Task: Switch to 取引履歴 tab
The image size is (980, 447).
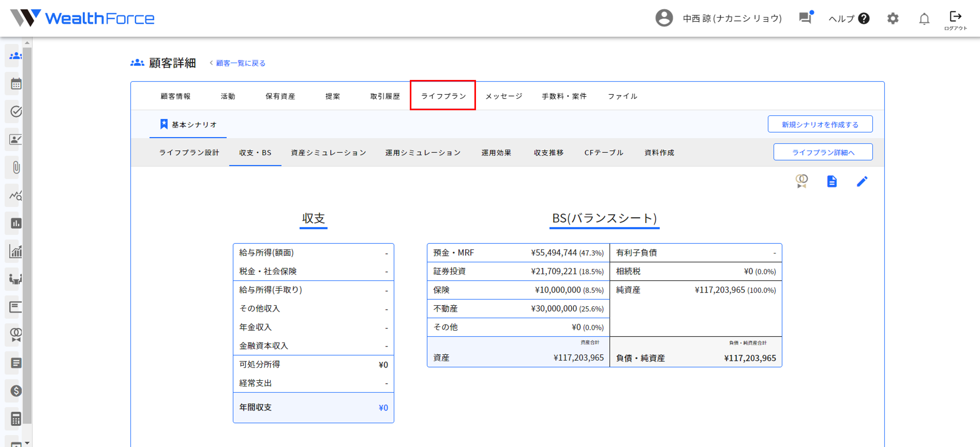Action: [385, 96]
